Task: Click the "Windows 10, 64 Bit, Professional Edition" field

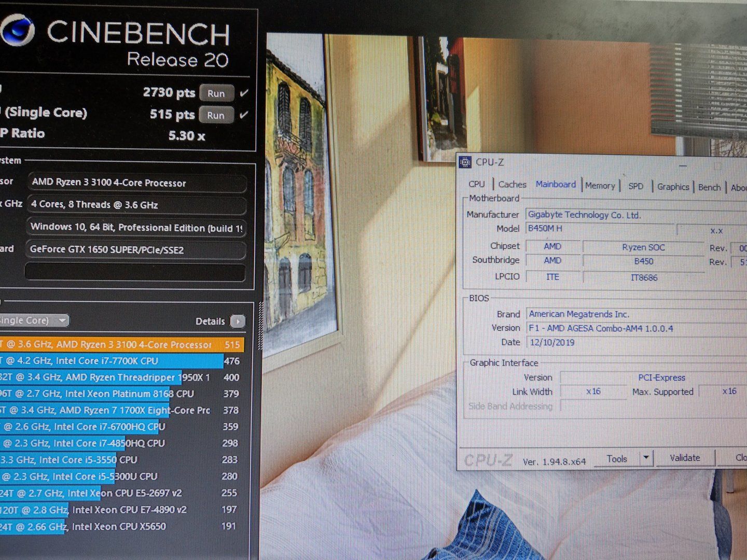Action: (135, 227)
